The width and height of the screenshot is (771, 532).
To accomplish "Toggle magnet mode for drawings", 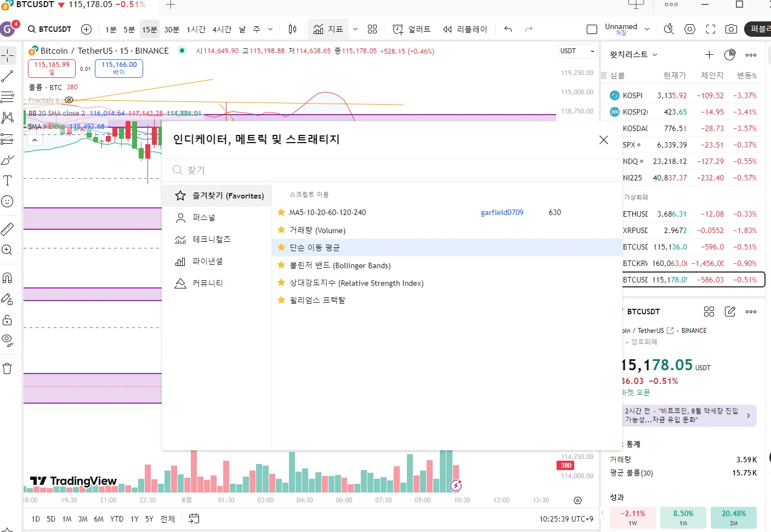I will [x=8, y=278].
